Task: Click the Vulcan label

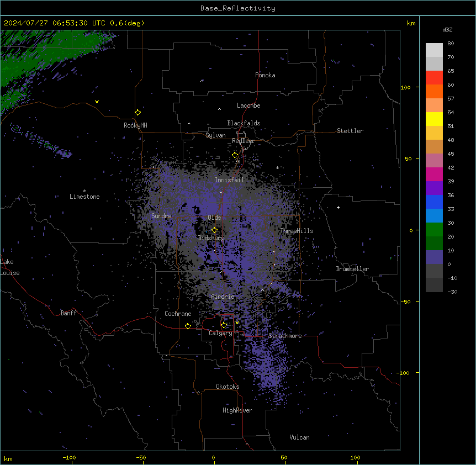Action: tap(299, 437)
